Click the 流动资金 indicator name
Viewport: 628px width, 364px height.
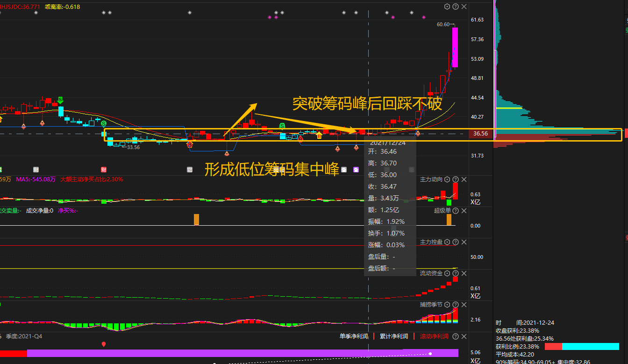pyautogui.click(x=431, y=273)
